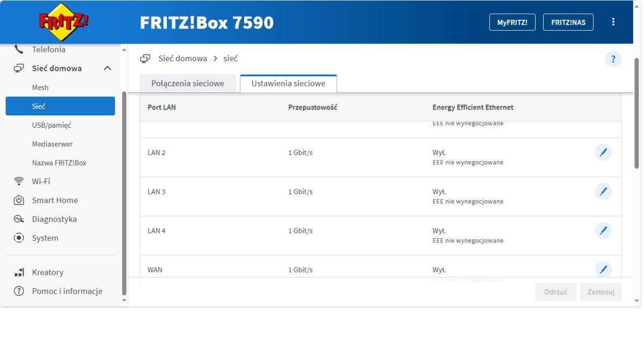Open the three-dot header menu
The image size is (644, 343).
(x=613, y=22)
